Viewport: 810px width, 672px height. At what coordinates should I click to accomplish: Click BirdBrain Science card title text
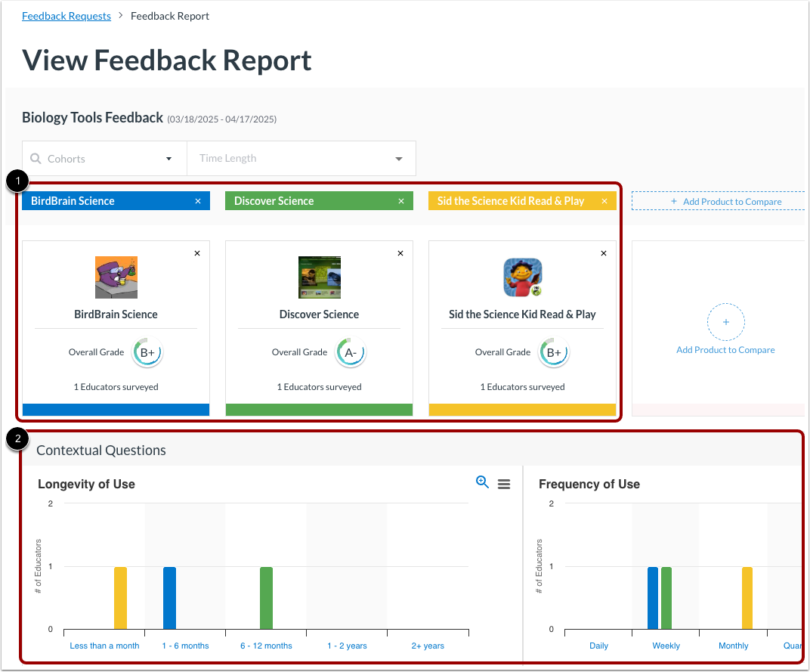pos(116,314)
